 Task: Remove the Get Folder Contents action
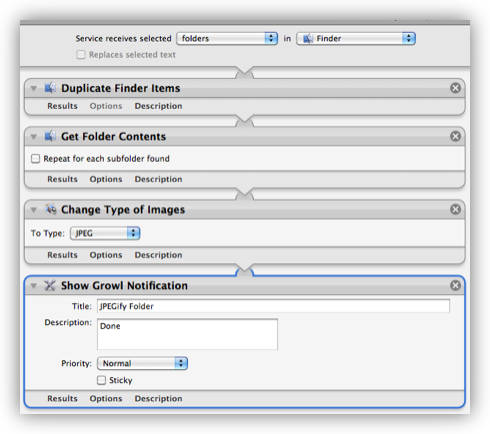pos(455,136)
